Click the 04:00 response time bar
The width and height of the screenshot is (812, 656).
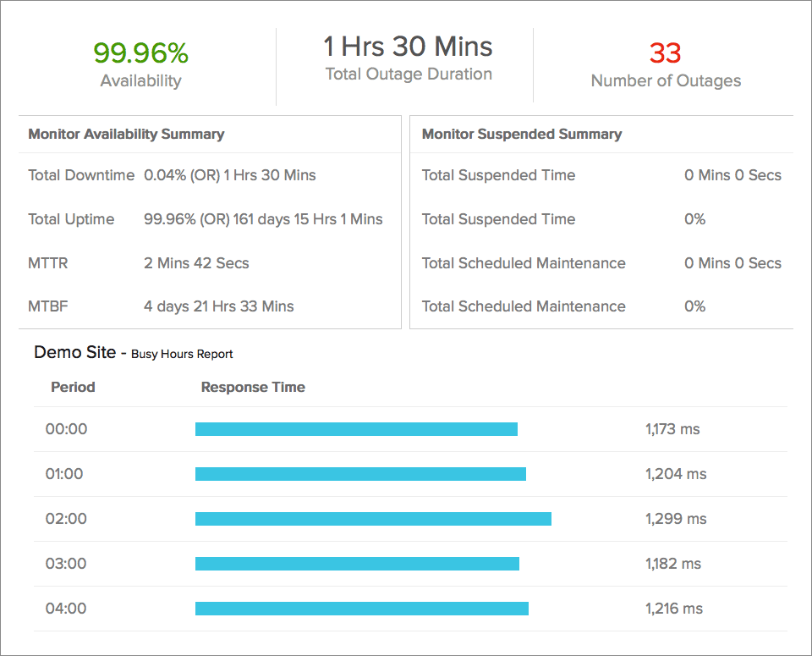[x=361, y=609]
